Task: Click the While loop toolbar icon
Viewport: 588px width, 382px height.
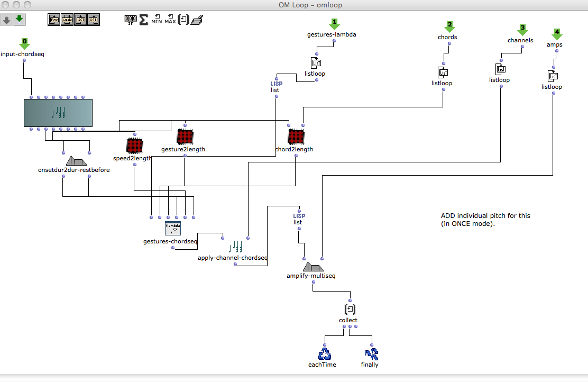Action: [67, 20]
